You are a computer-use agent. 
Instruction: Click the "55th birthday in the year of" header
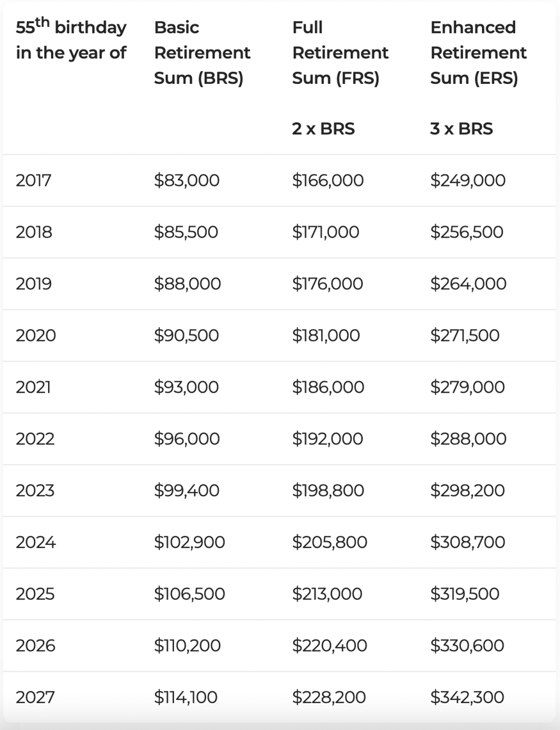click(71, 40)
